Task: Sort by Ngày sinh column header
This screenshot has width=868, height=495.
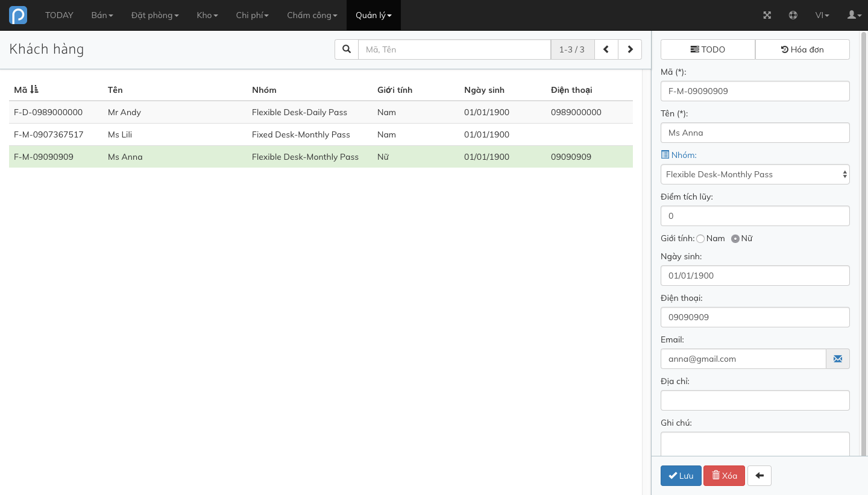Action: pos(484,90)
